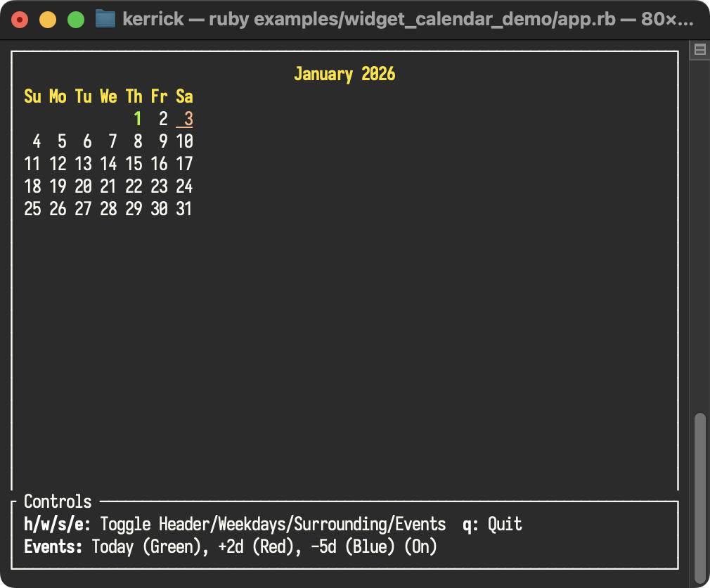Image resolution: width=710 pixels, height=588 pixels.
Task: Click the "Sa" weekday label
Action: click(x=184, y=96)
